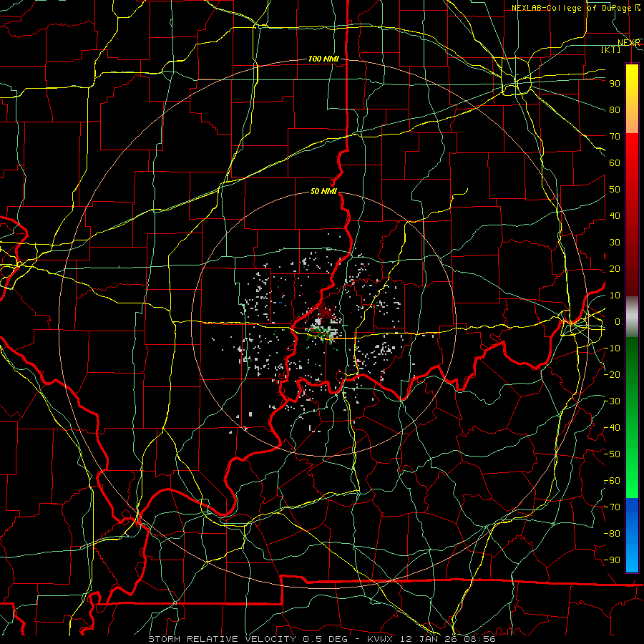Click the positive 90 scale label
The height and width of the screenshot is (644, 644).
pos(615,84)
